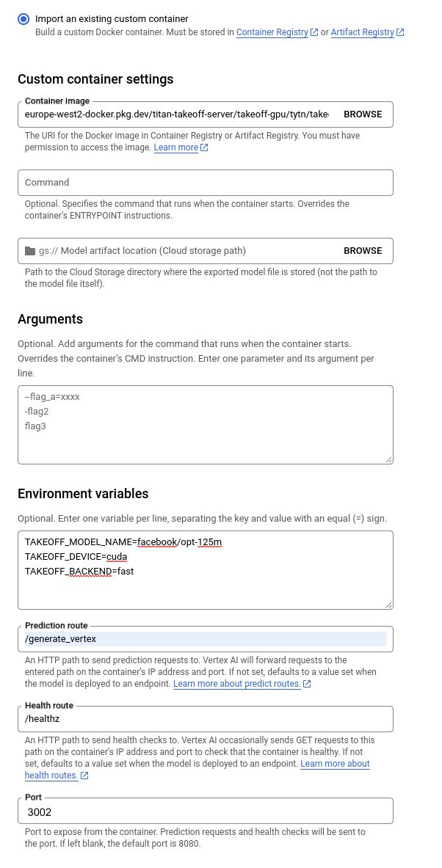Click inside the Arguments text area
This screenshot has height=868, width=442.
coord(205,425)
